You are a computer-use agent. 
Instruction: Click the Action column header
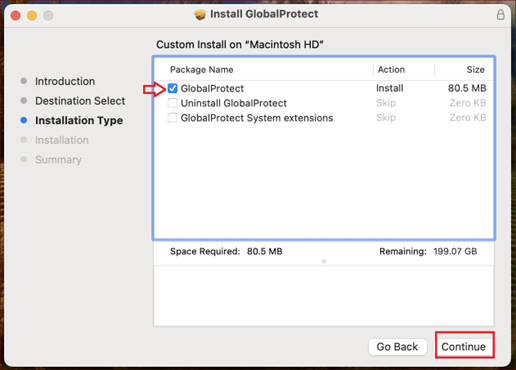click(x=391, y=70)
